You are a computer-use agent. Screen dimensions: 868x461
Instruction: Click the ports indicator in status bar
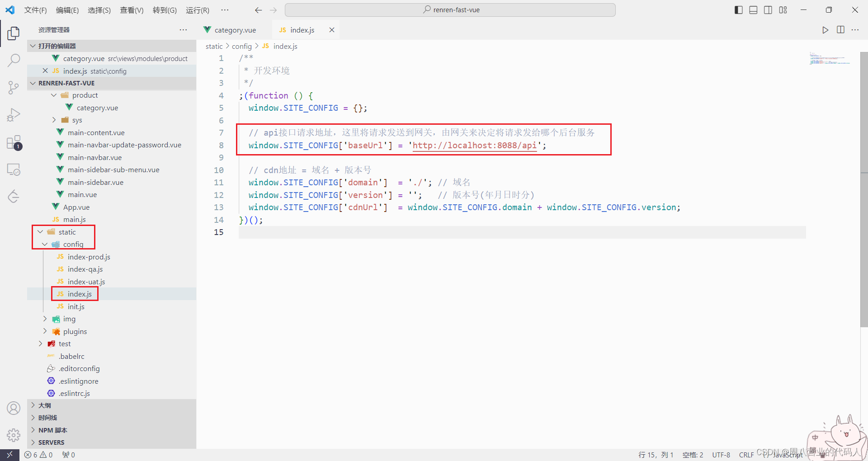[x=69, y=455]
